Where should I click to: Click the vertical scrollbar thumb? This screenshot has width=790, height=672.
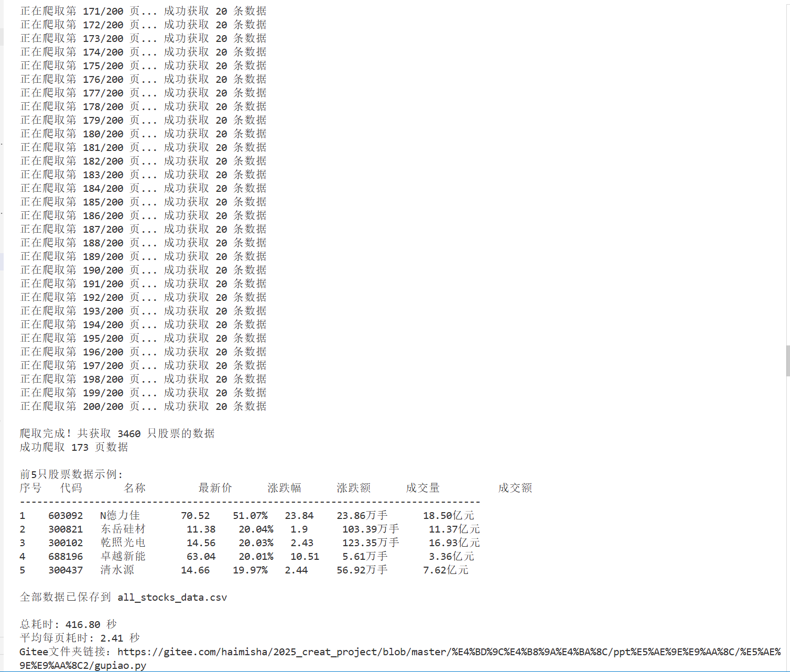click(788, 361)
